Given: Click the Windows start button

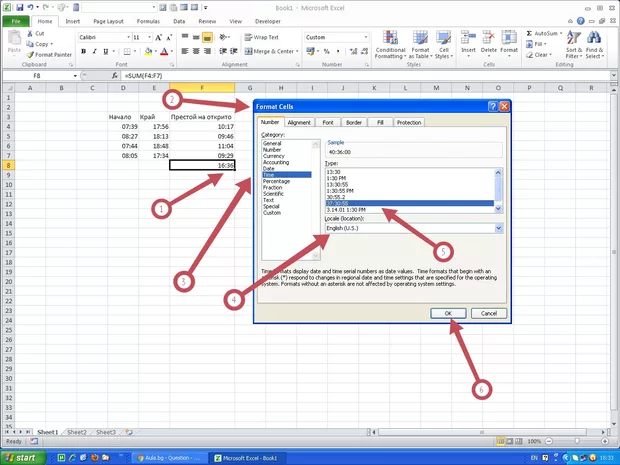Looking at the screenshot, I should [20, 457].
